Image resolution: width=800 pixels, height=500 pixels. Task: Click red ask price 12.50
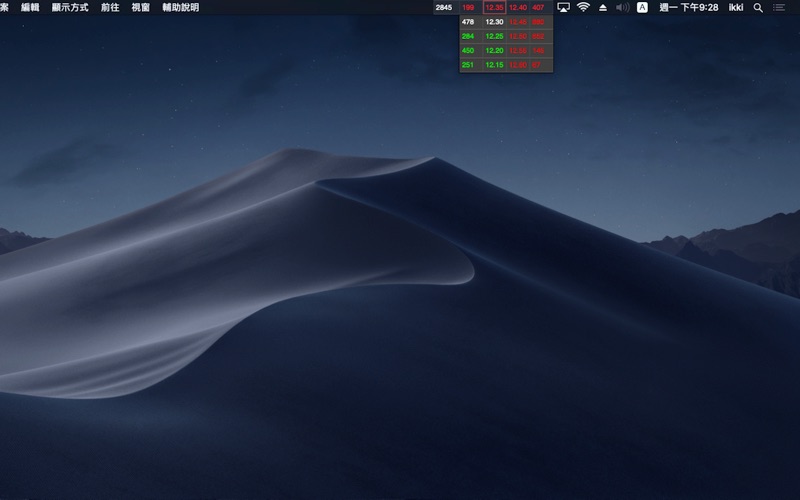[518, 36]
